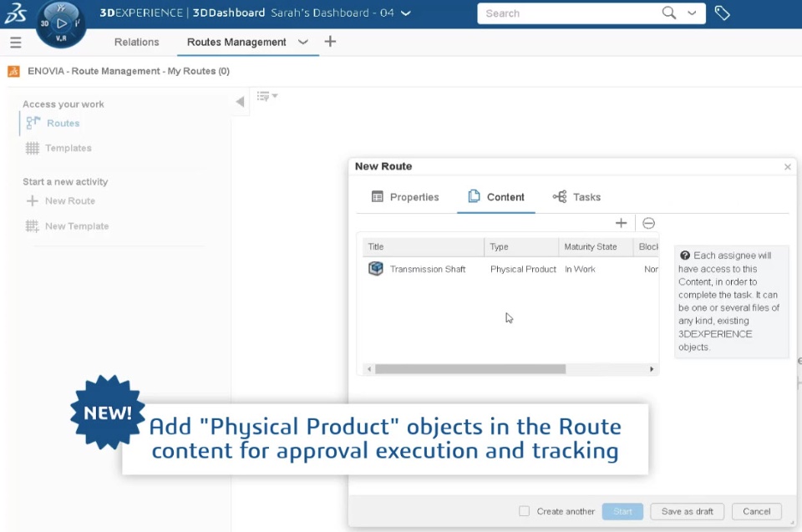
Task: Open the tag icon in top bar
Action: pos(722,13)
